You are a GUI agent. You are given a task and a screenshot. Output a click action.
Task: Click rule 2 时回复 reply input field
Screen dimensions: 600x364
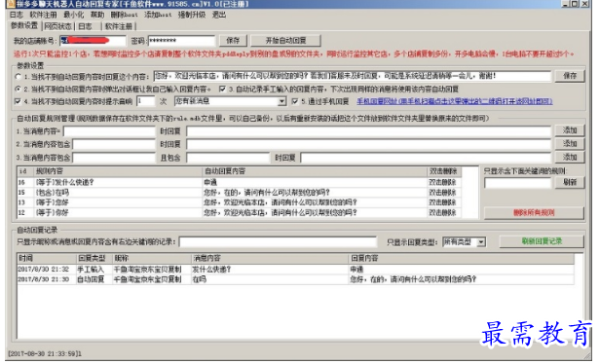[368, 144]
